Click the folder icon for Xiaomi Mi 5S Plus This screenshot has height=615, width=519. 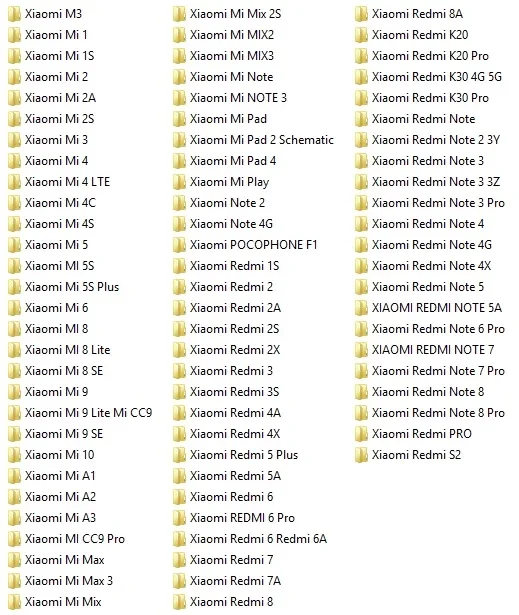(14, 287)
